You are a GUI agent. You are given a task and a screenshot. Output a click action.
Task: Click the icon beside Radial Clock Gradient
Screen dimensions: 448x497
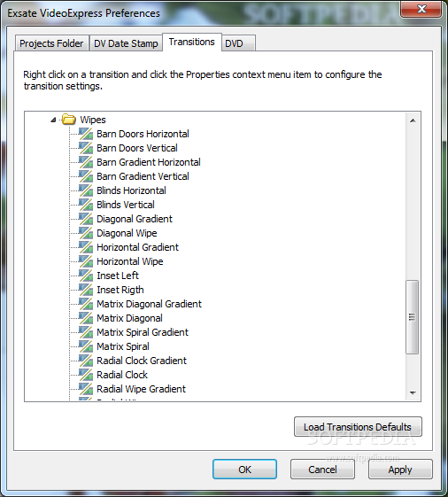pyautogui.click(x=86, y=361)
